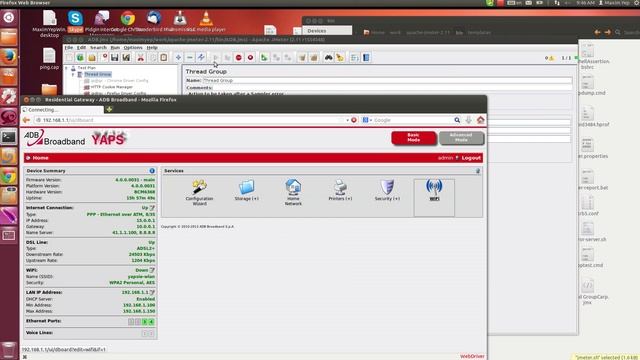Click the JMeter add plus icon
The width and height of the screenshot is (640, 360).
coord(178,58)
